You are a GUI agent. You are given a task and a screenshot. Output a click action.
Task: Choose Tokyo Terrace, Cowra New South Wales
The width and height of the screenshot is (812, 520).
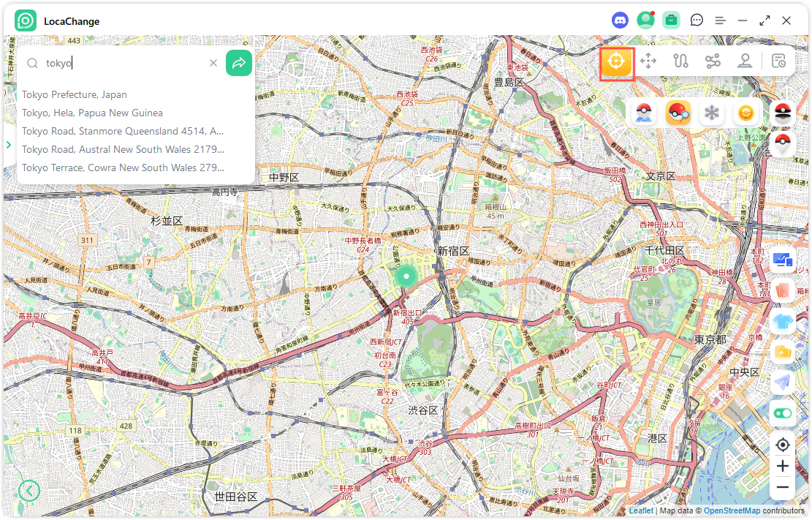pyautogui.click(x=123, y=167)
